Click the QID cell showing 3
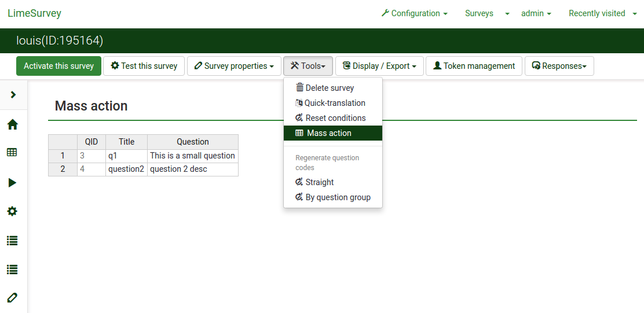Image resolution: width=644 pixels, height=313 pixels. [92, 156]
